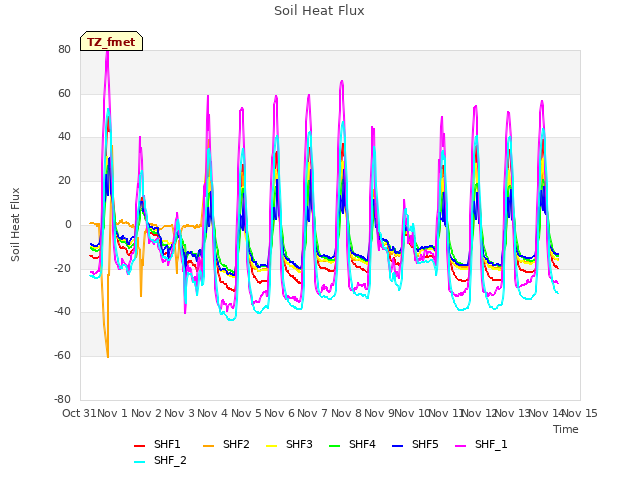The height and width of the screenshot is (480, 640).
Task: Click the Nov 8 x-axis label
Action: coord(346,413)
